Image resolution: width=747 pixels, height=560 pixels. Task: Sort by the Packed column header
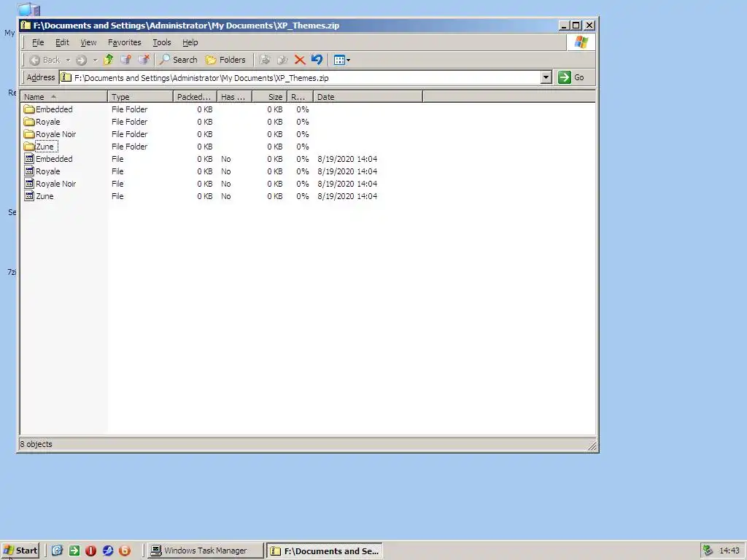[195, 97]
